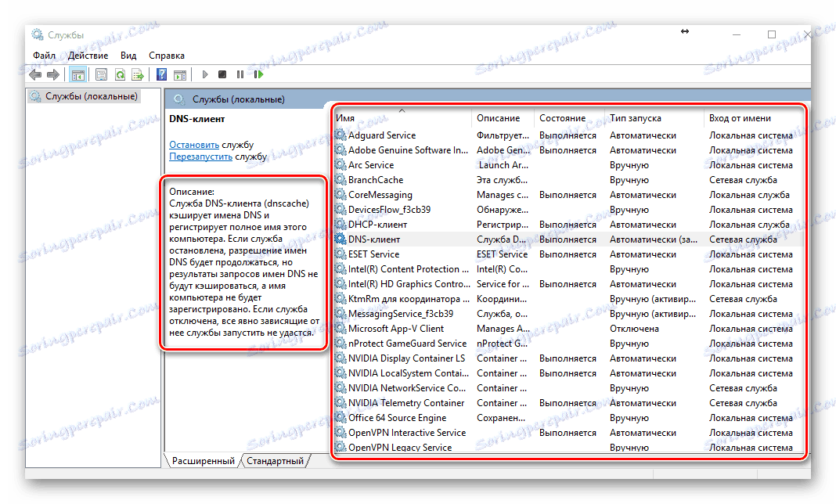836x504 pixels.
Task: Click the gear icon of BranchCache
Action: tap(341, 180)
